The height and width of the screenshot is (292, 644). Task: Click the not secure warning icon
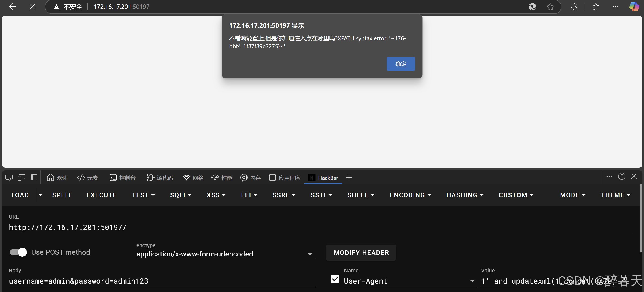pyautogui.click(x=57, y=7)
